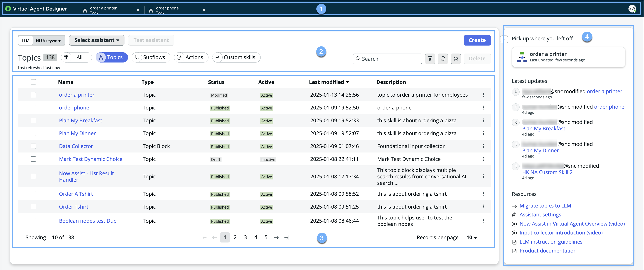This screenshot has width=644, height=270.
Task: Open row menu for Order Tshirt
Action: point(483,207)
